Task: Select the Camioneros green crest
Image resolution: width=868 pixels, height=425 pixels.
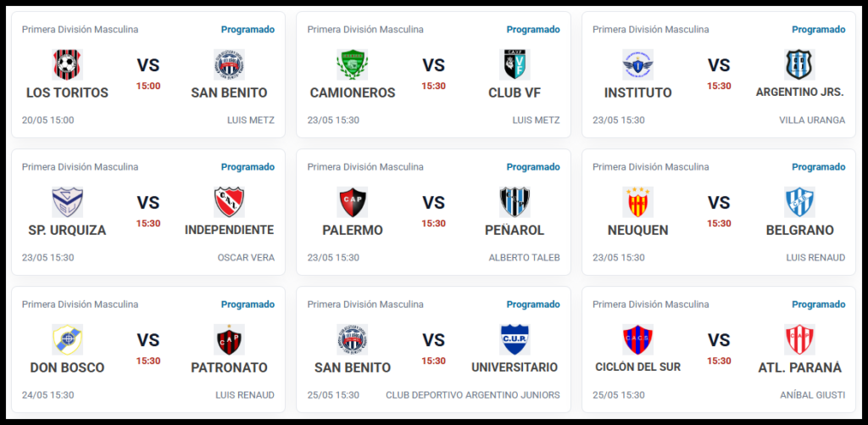Action: coord(352,64)
